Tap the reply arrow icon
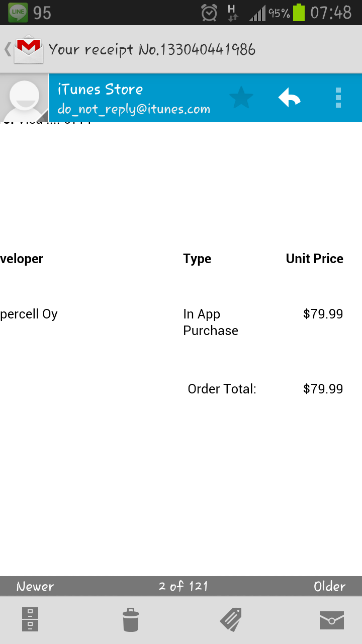The width and height of the screenshot is (362, 644). point(290,98)
